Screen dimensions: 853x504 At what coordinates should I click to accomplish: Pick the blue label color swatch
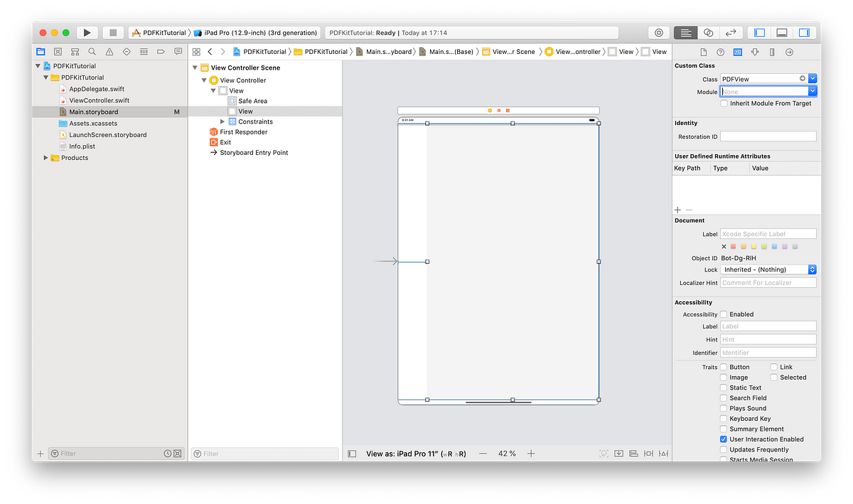[x=775, y=247]
